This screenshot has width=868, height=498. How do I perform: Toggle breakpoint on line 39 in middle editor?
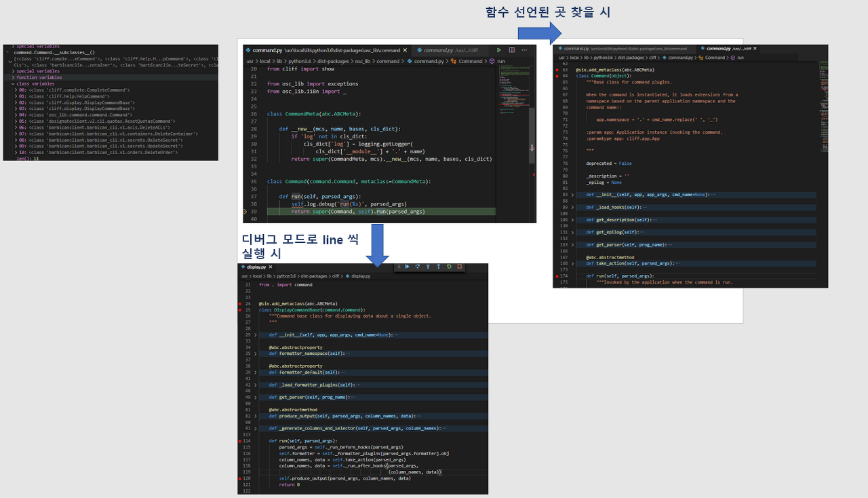coord(245,211)
